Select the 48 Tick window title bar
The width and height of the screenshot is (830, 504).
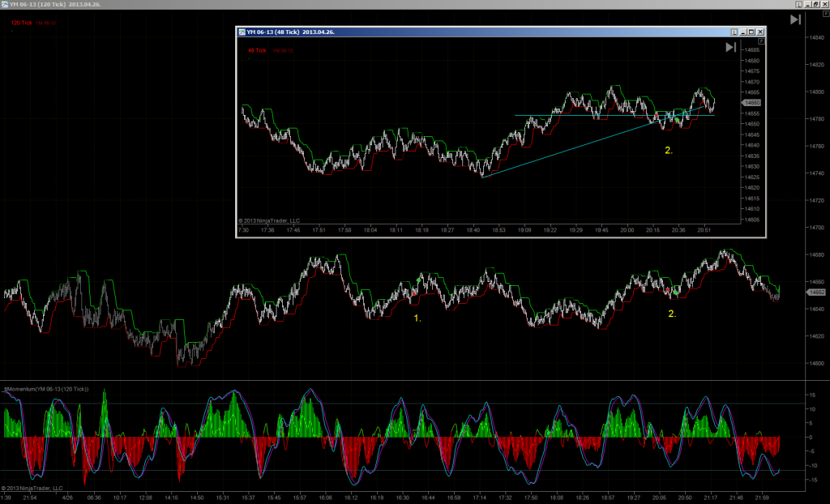501,32
